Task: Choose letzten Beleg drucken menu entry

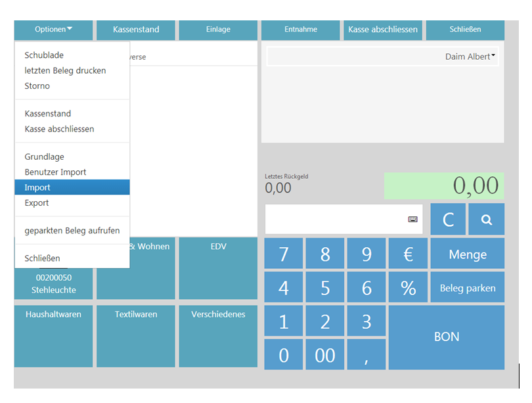Action: (65, 70)
